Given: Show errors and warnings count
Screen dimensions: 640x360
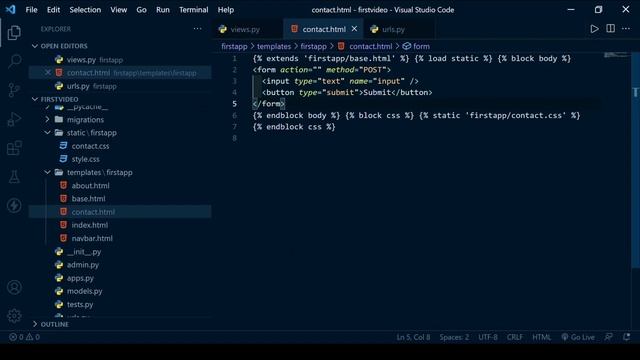Looking at the screenshot, I should [x=24, y=337].
